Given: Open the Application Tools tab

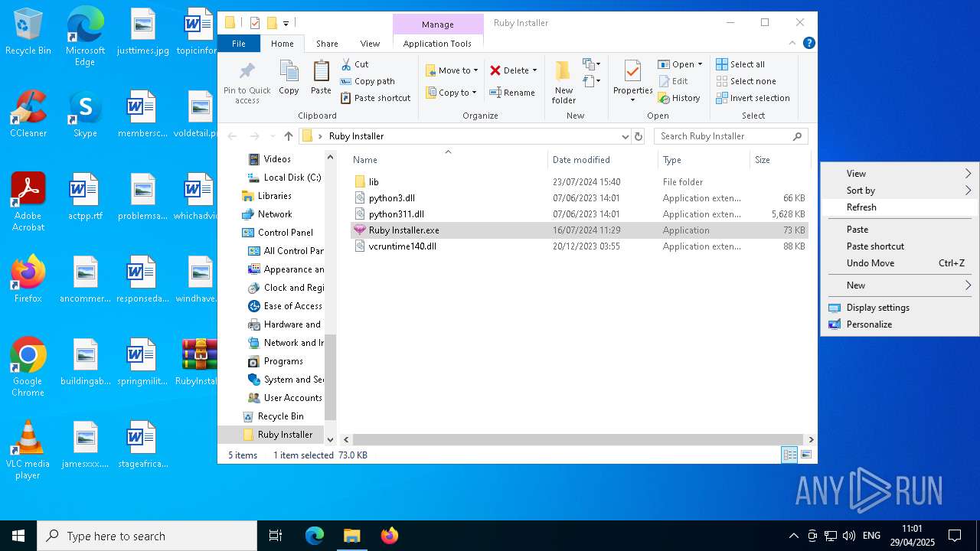Looking at the screenshot, I should point(437,44).
